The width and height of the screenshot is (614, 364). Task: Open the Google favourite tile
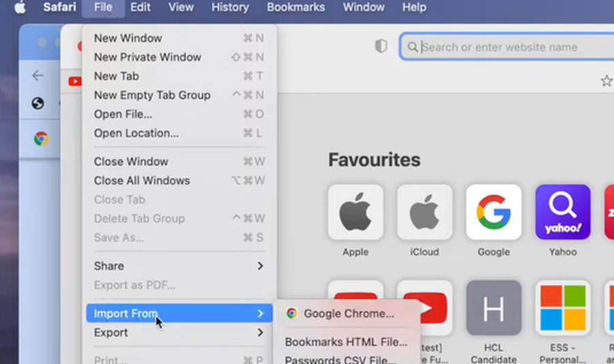coord(493,212)
